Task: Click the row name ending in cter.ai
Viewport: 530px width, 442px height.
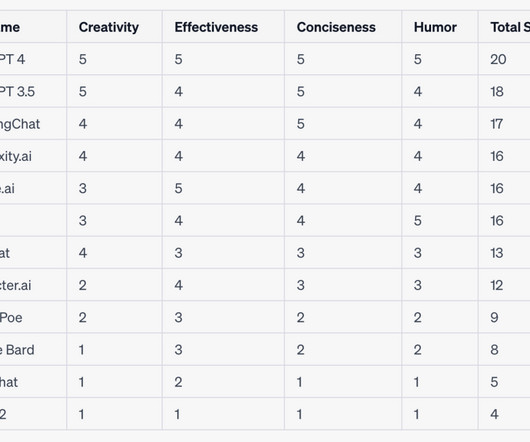Action: pos(15,286)
